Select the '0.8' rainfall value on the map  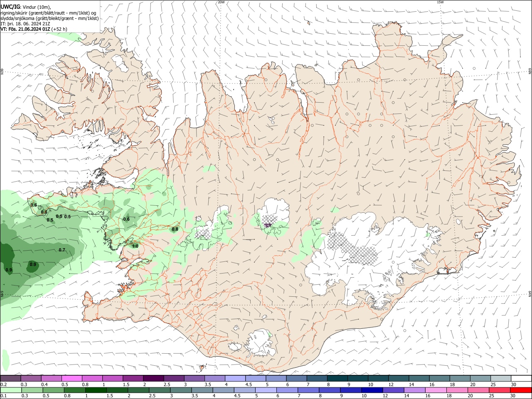click(175, 229)
